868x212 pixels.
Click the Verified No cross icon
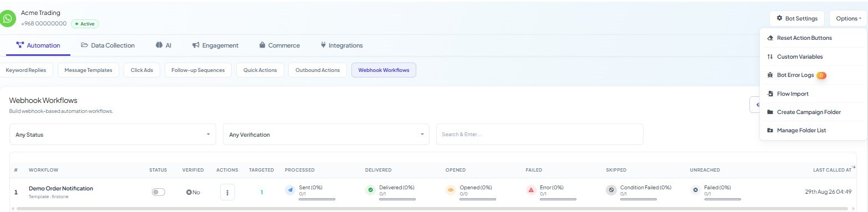point(189,192)
